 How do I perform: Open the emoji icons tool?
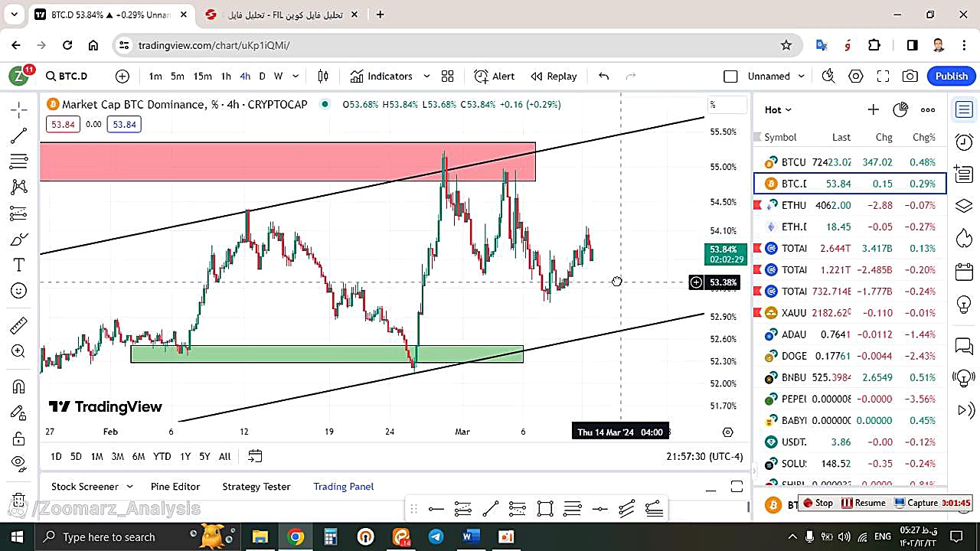(19, 291)
